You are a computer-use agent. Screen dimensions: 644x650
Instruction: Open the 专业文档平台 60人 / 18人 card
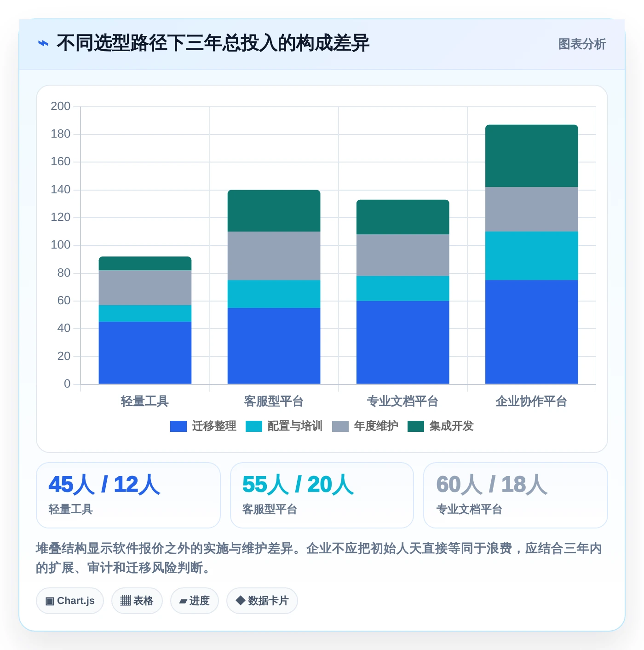(x=516, y=495)
